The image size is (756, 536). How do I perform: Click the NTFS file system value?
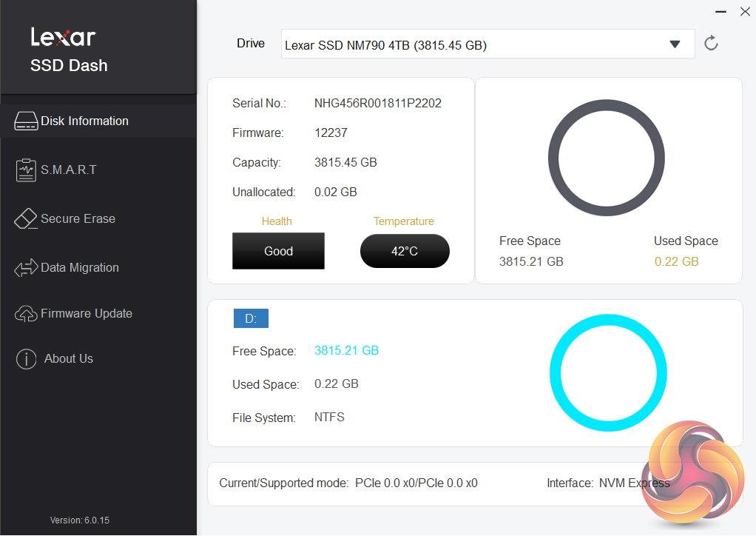[329, 418]
